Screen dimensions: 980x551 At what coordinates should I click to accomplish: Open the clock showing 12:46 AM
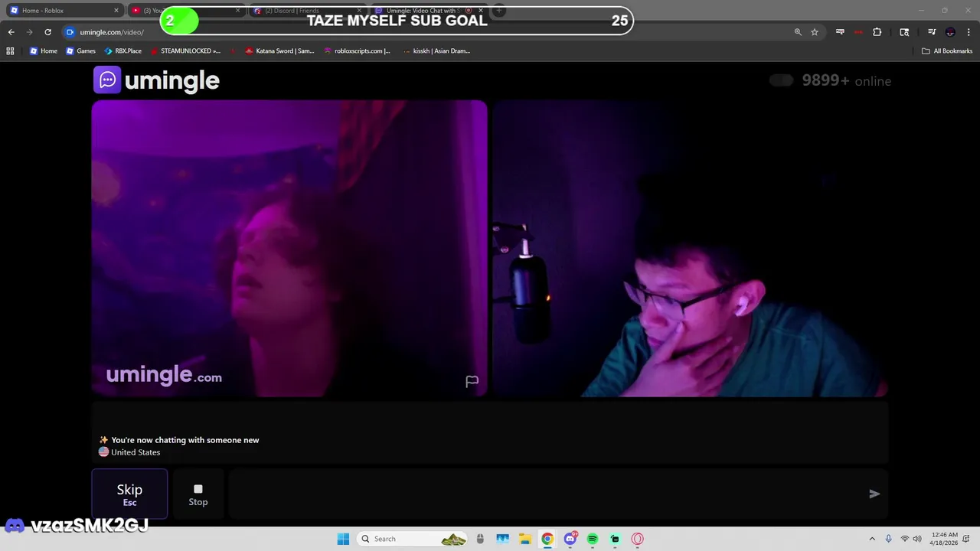pyautogui.click(x=943, y=539)
